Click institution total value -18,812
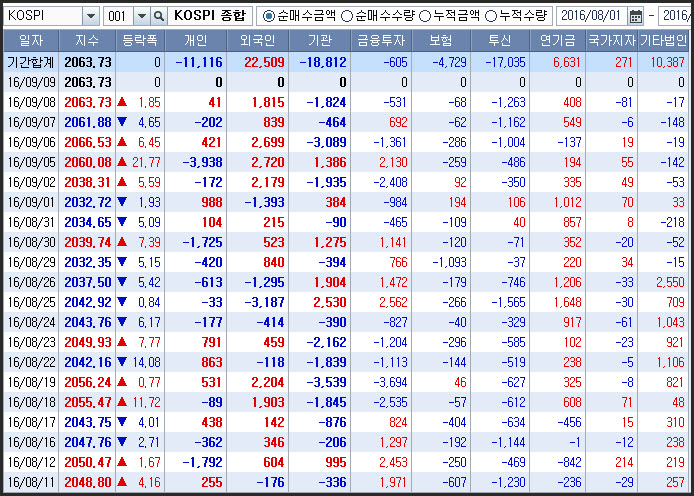The width and height of the screenshot is (694, 496). [x=323, y=62]
